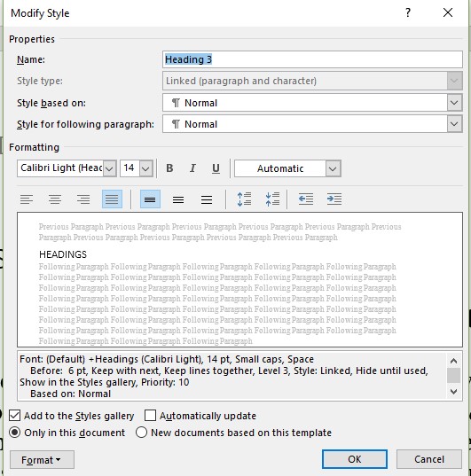471x476 pixels.
Task: Increase paragraph spacing icon
Action: click(244, 199)
